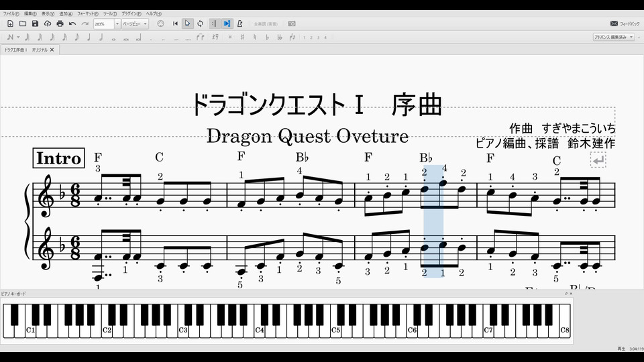Close the ドラクエ序曲 score tab
This screenshot has height=362, width=644.
pyautogui.click(x=52, y=50)
